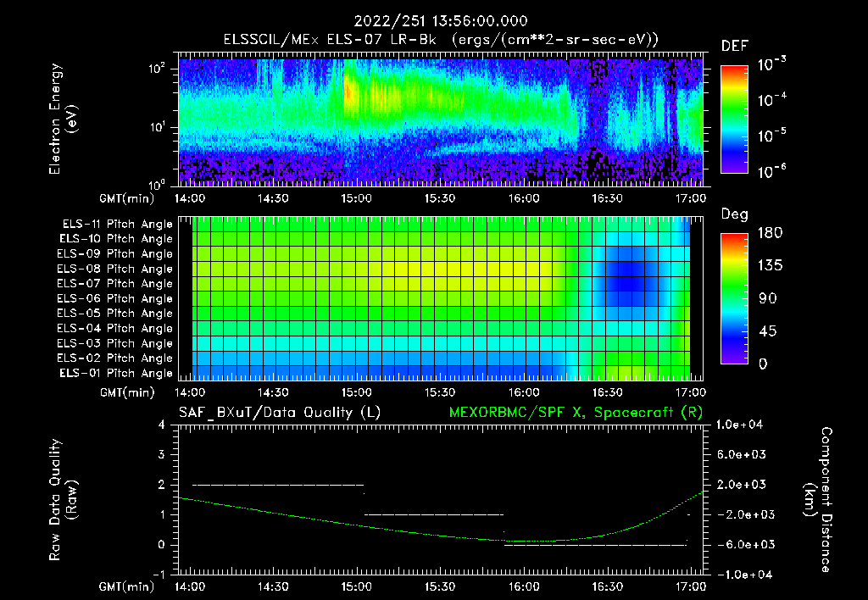Click the 3 tick on Raw Data Quality axis
This screenshot has height=600, width=868.
[x=162, y=454]
